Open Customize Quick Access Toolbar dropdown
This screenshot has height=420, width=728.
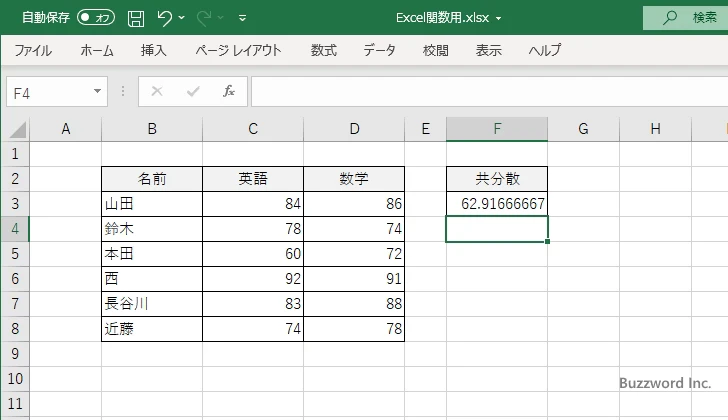pos(243,18)
